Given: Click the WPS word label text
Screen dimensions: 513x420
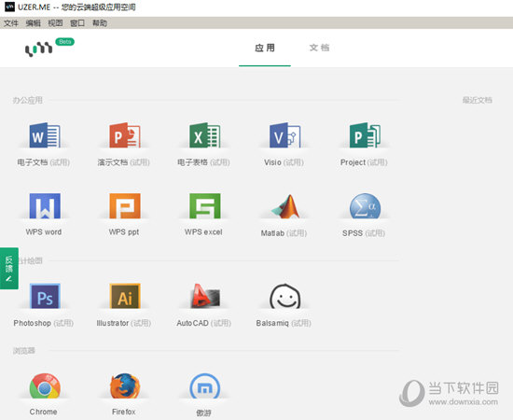Looking at the screenshot, I should pyautogui.click(x=44, y=232).
